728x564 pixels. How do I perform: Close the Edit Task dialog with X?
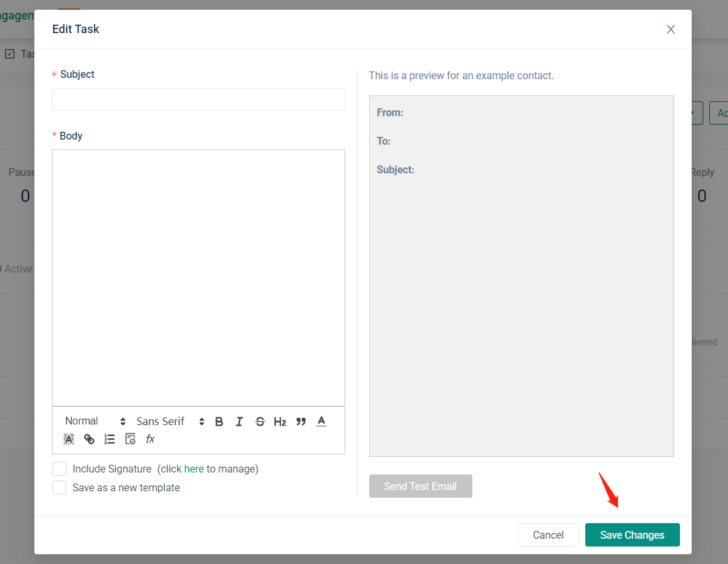point(671,29)
